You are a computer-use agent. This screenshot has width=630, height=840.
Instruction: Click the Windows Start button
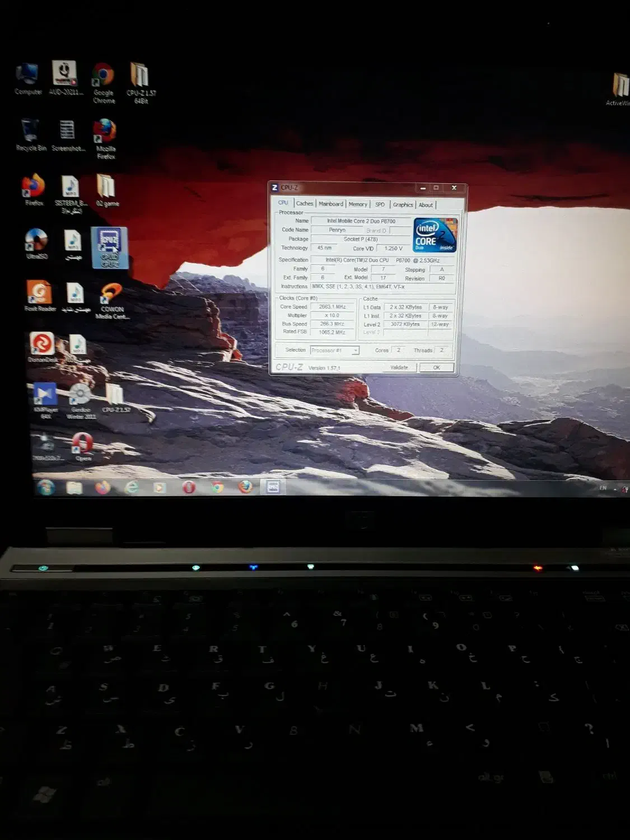[46, 487]
